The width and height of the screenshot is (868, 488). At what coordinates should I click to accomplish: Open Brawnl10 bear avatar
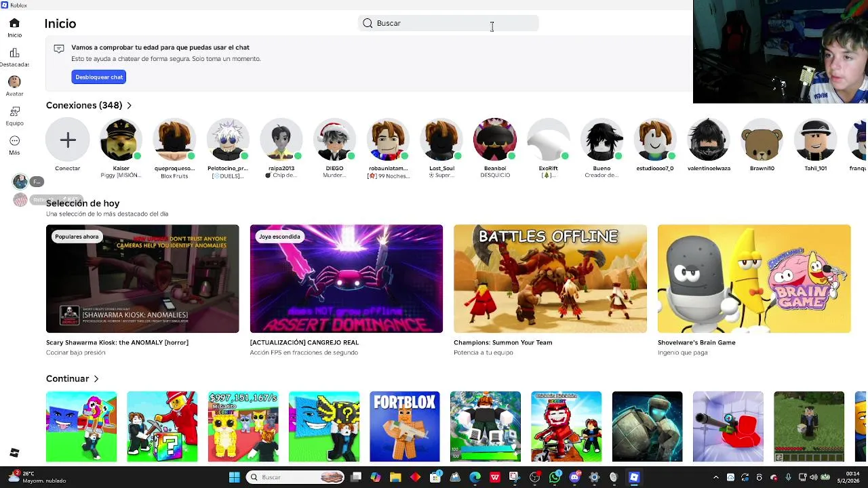click(762, 140)
